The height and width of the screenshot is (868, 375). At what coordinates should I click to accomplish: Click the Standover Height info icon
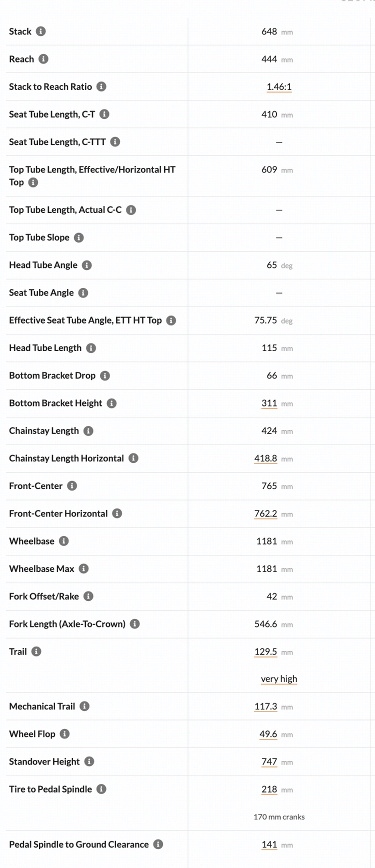click(89, 761)
